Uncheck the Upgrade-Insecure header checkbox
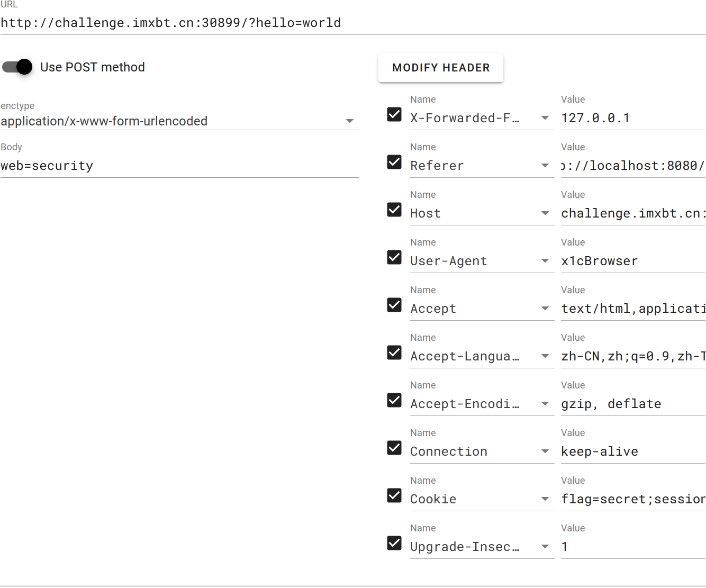 [x=394, y=543]
